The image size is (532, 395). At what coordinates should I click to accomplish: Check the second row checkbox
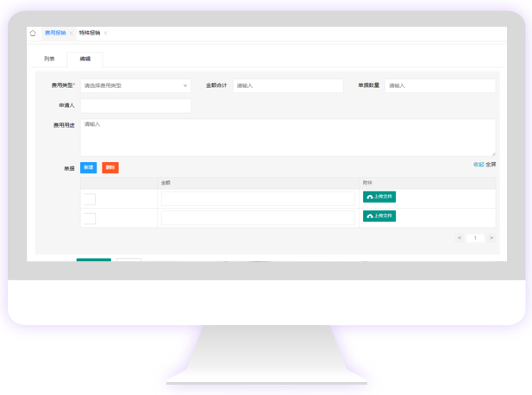(x=90, y=218)
